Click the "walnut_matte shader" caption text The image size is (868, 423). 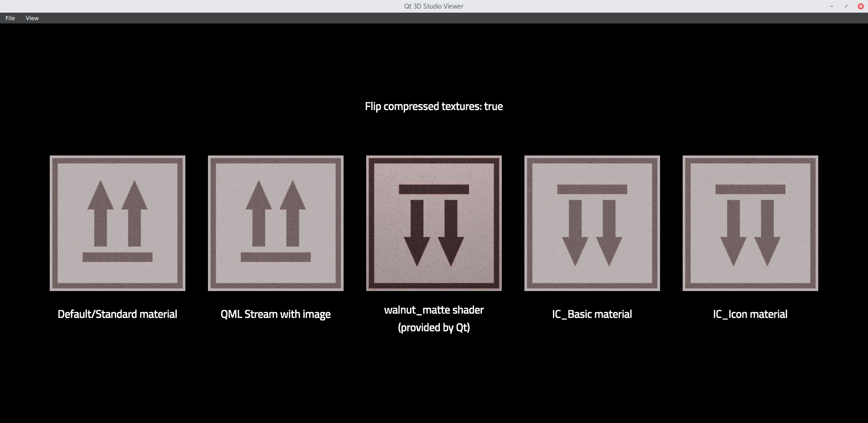[434, 310]
